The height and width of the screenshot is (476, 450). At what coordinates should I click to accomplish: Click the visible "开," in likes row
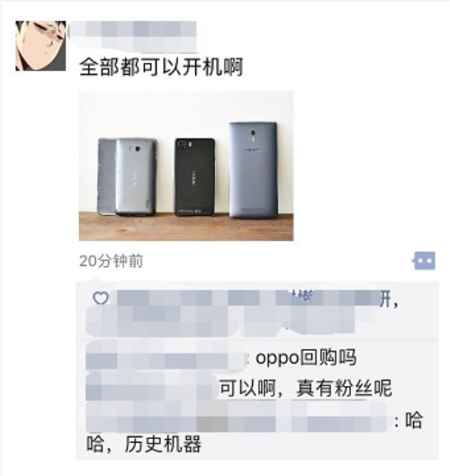tap(389, 300)
